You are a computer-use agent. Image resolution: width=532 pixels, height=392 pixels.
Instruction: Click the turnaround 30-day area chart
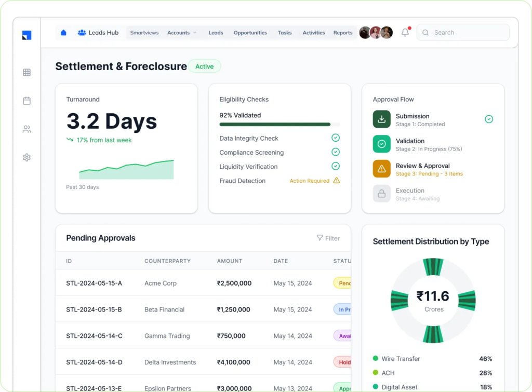[126, 169]
